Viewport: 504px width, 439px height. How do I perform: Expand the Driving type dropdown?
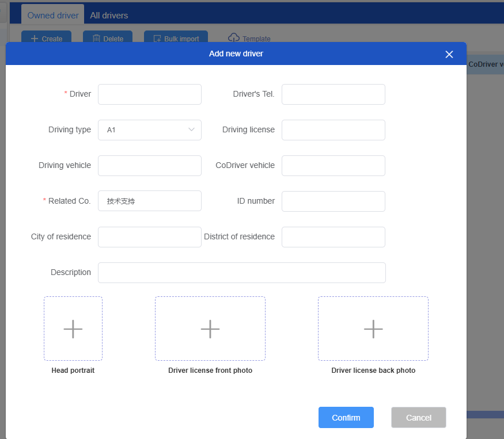(150, 130)
